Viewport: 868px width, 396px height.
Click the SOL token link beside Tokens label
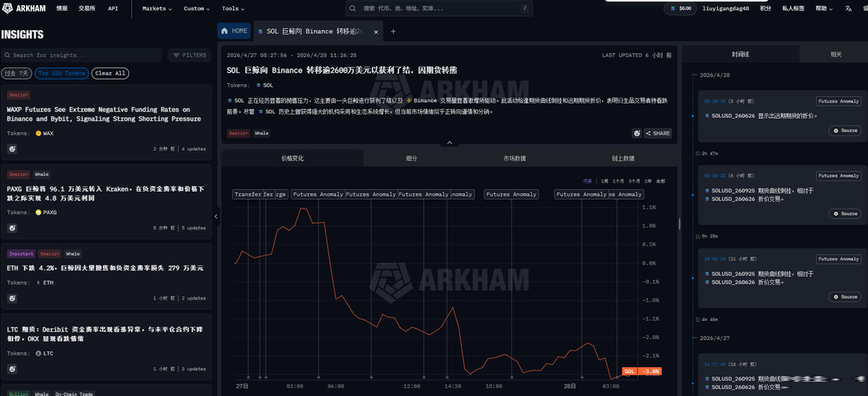pyautogui.click(x=264, y=85)
